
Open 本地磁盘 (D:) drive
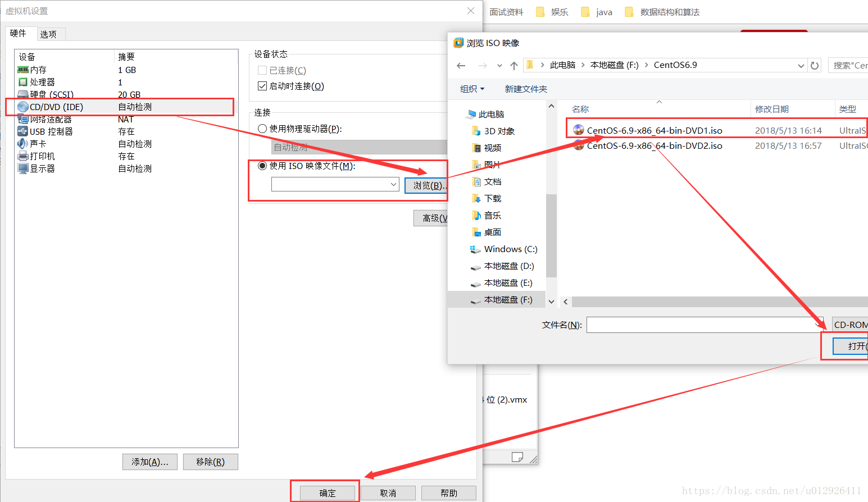502,266
